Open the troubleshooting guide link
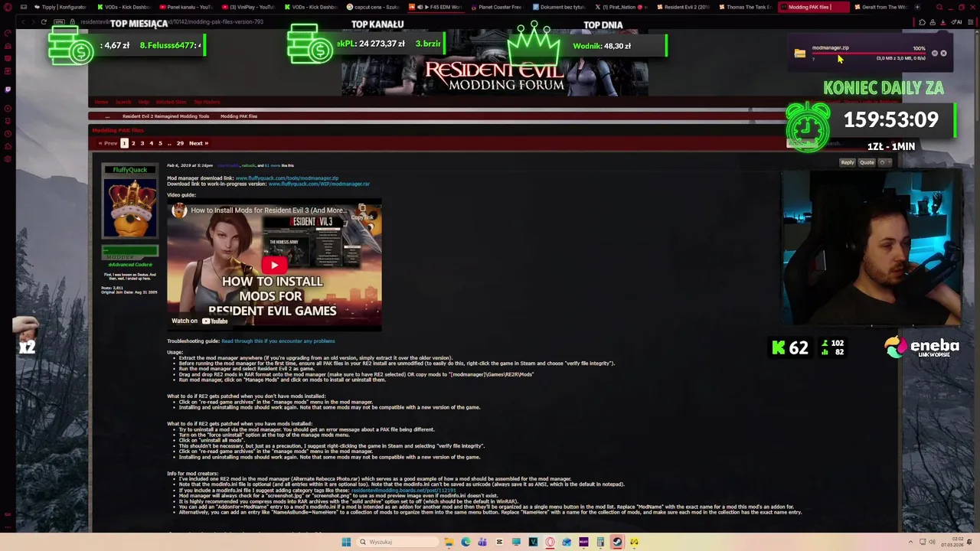 coord(278,341)
